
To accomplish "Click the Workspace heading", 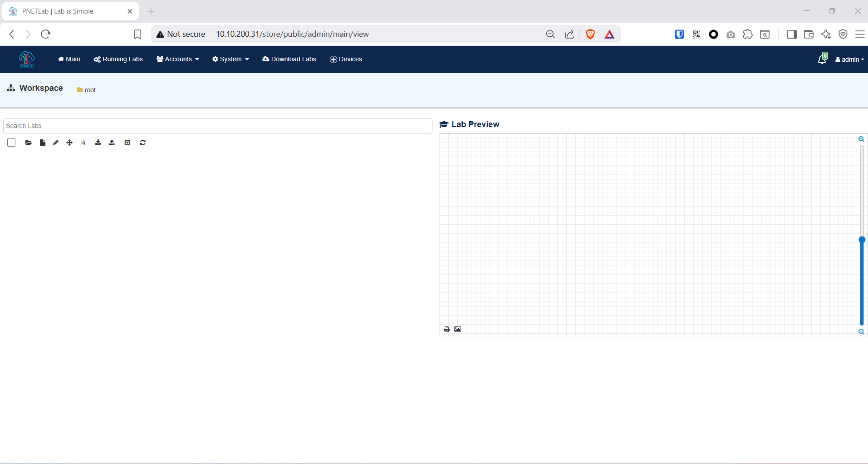I will [x=35, y=88].
